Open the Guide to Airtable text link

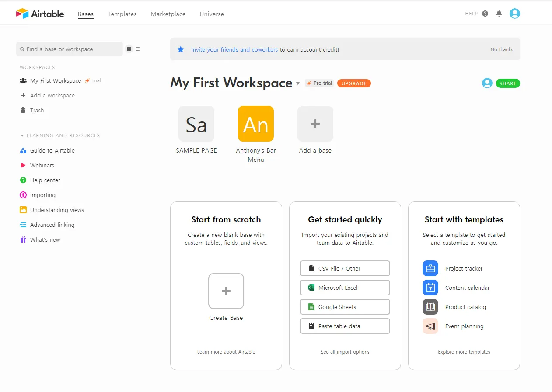(x=52, y=150)
